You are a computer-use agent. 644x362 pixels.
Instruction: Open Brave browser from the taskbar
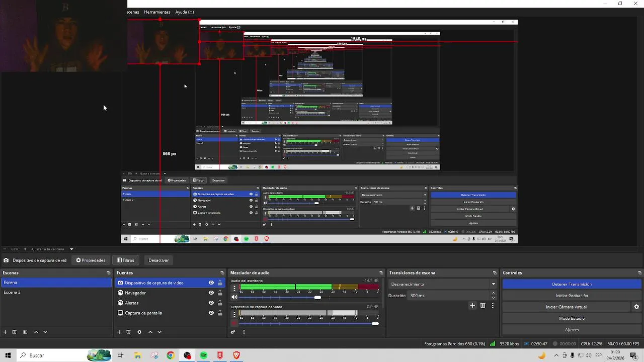(x=236, y=355)
